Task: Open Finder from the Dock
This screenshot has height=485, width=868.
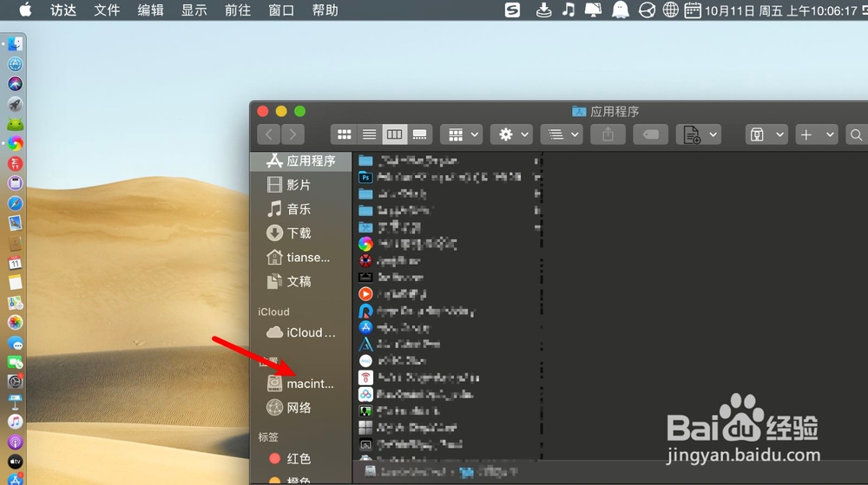Action: click(x=15, y=44)
